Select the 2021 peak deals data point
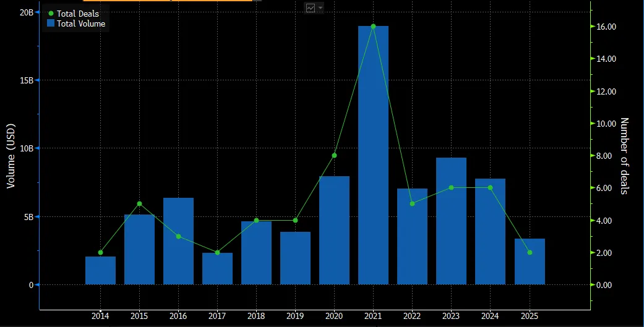This screenshot has width=644, height=327. [373, 26]
